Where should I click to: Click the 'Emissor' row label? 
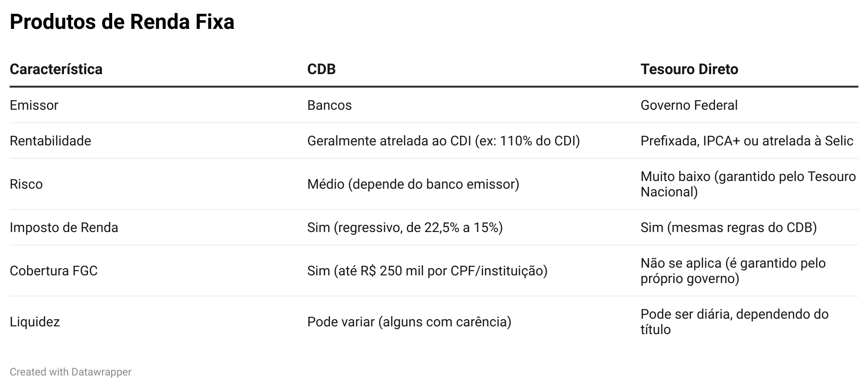pos(34,105)
